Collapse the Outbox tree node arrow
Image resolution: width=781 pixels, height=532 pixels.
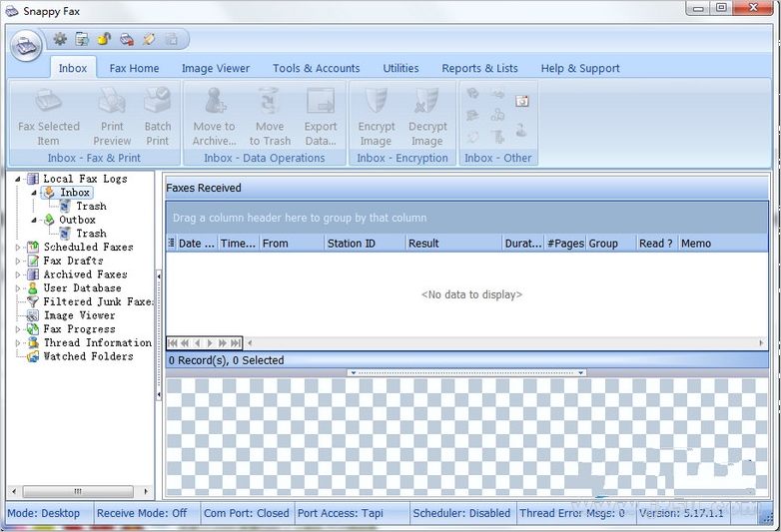(x=34, y=220)
